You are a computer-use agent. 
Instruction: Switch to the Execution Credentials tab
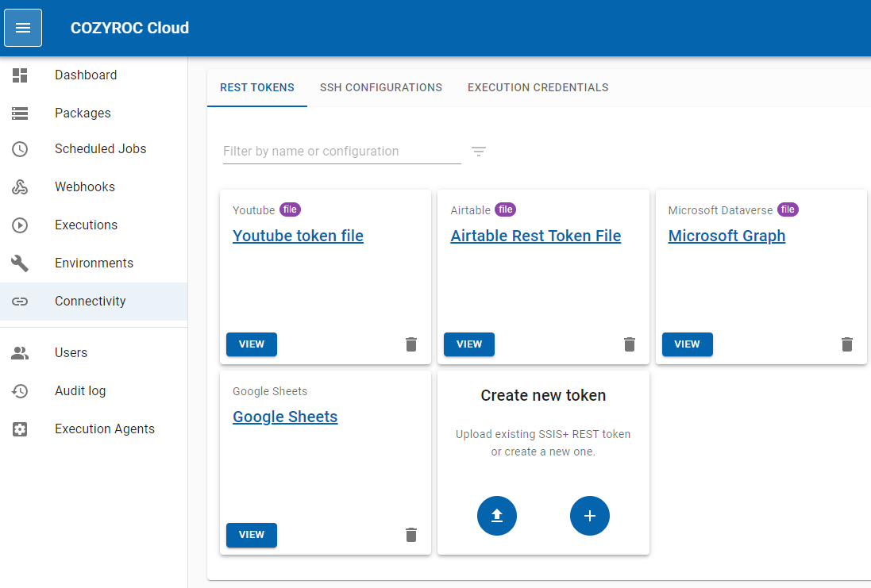(x=538, y=88)
